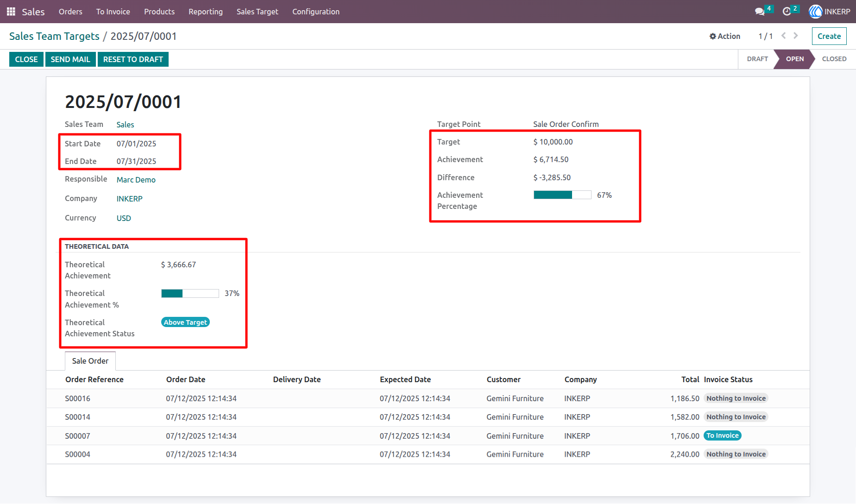The image size is (856, 504).
Task: Click the Create button
Action: tap(829, 36)
